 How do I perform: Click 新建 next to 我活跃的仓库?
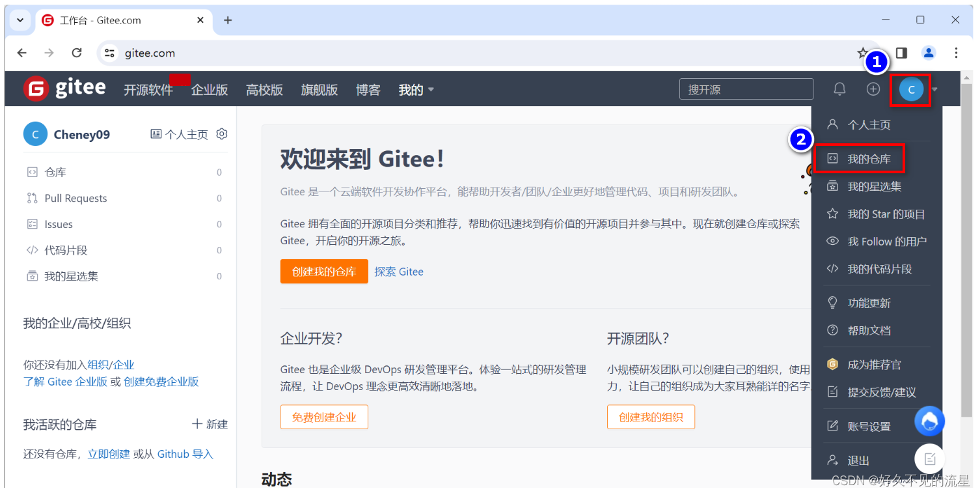pos(210,425)
